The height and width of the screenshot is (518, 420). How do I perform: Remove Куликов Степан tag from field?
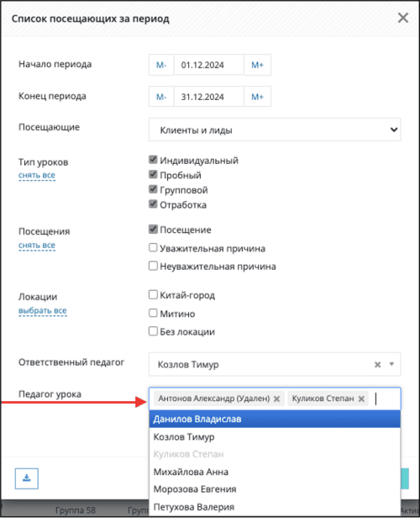click(x=361, y=399)
